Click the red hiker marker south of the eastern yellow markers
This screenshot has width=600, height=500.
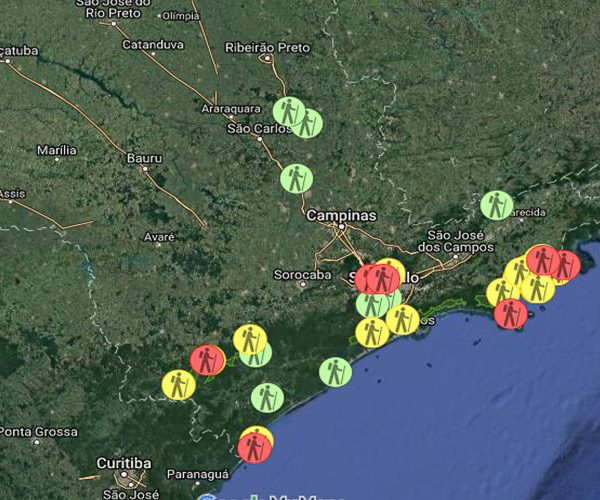pyautogui.click(x=510, y=314)
